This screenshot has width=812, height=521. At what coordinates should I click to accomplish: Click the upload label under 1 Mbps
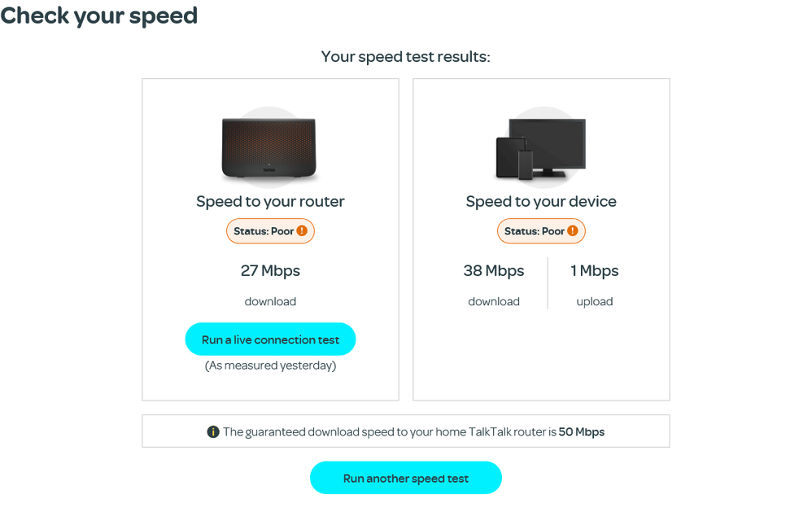pos(595,301)
